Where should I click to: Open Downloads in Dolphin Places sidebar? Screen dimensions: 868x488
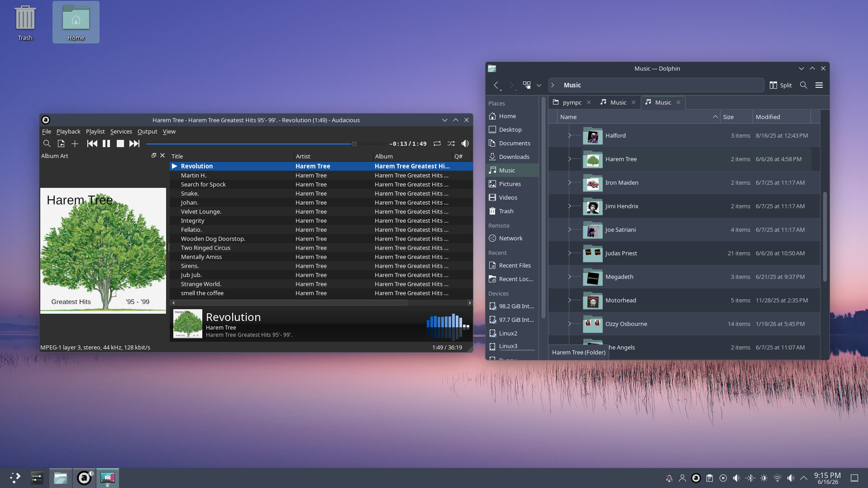click(512, 157)
